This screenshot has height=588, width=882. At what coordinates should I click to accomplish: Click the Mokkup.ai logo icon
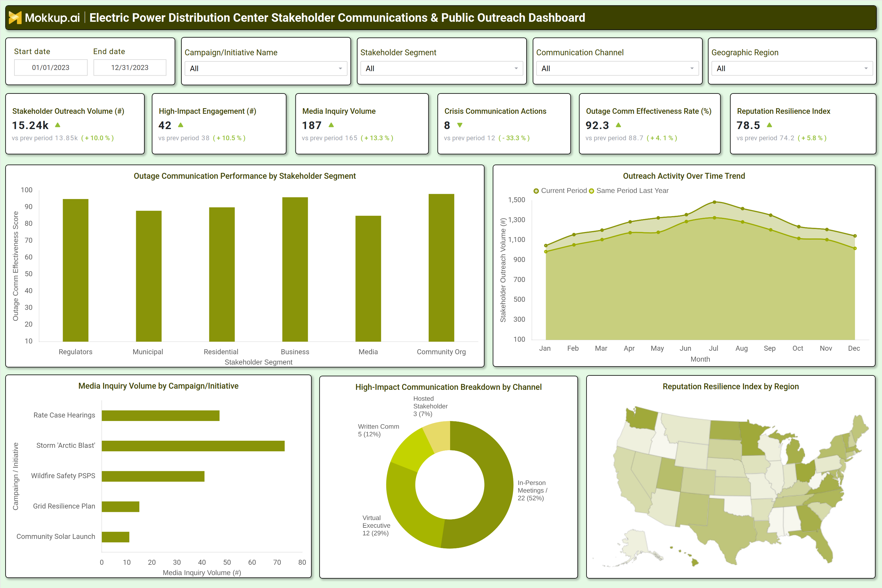(15, 18)
